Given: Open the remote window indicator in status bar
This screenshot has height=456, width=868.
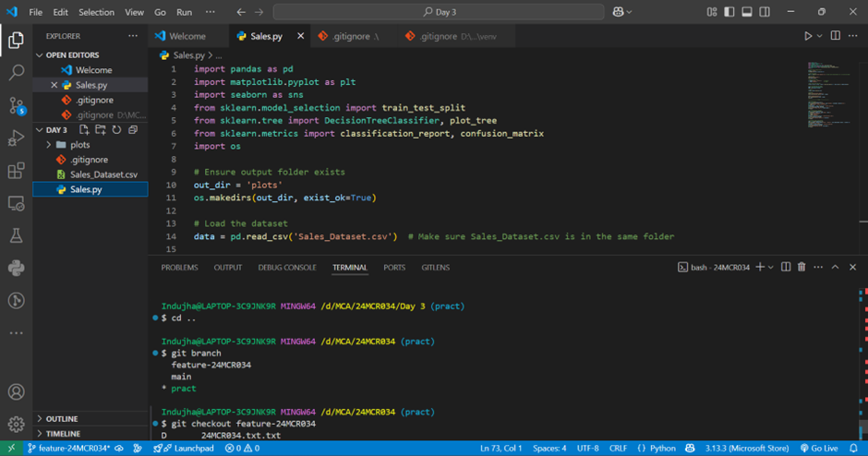Looking at the screenshot, I should 11,449.
